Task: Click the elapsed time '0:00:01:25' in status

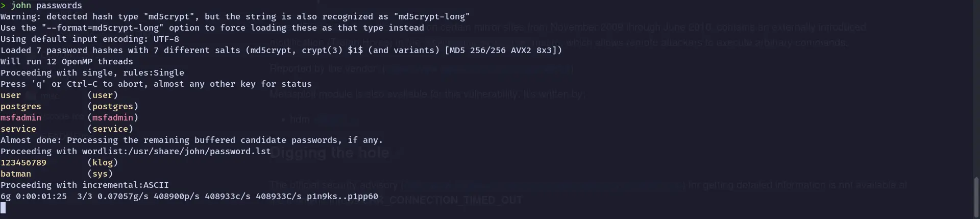Action: tap(41, 196)
